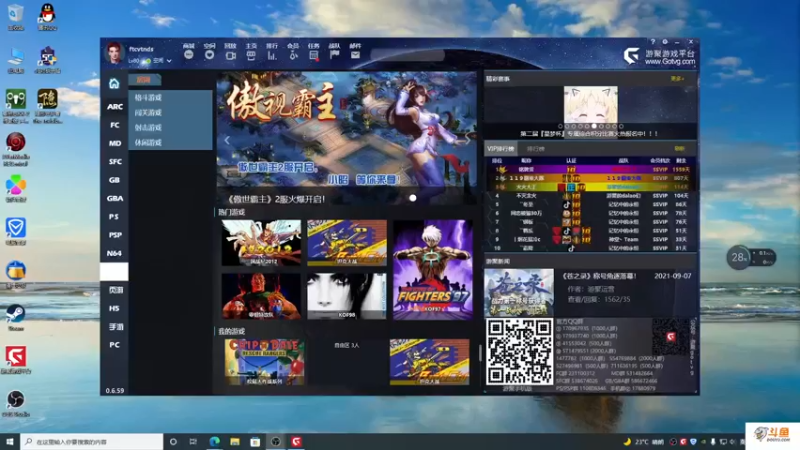The width and height of the screenshot is (800, 450).
Task: Go to next banner with right arrow
Action: coord(467,140)
